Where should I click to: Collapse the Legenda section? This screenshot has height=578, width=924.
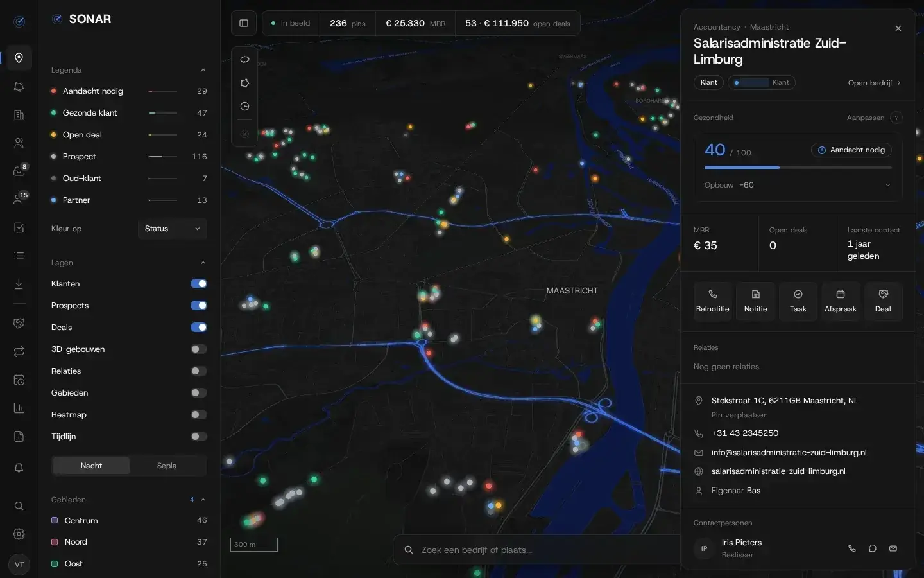[x=203, y=70]
